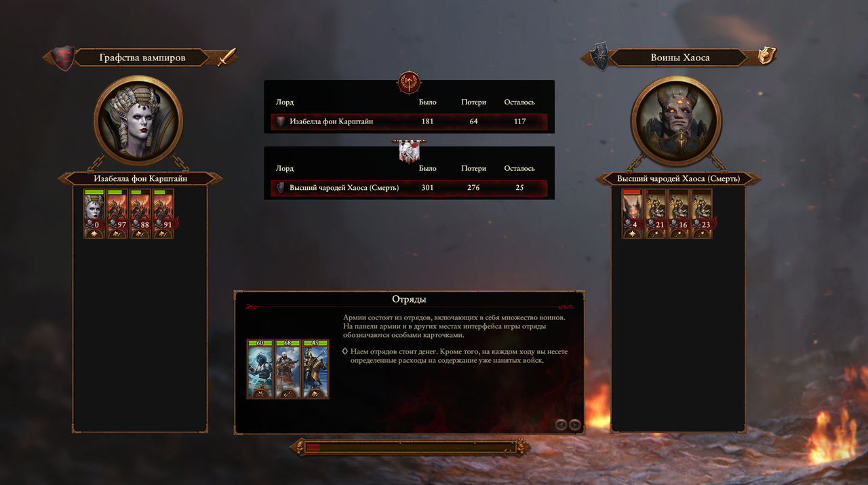Select the vampire unit card with 97 kills
Image resolution: width=868 pixels, height=485 pixels.
point(117,214)
